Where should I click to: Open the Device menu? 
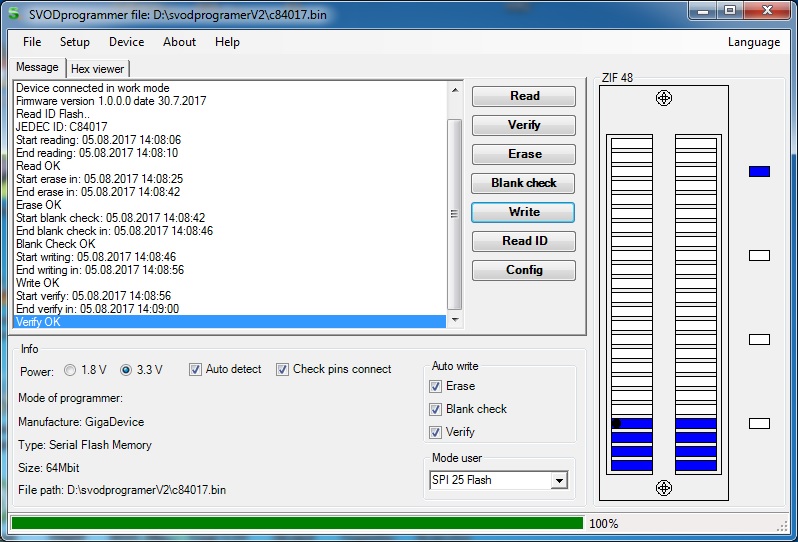coord(126,42)
